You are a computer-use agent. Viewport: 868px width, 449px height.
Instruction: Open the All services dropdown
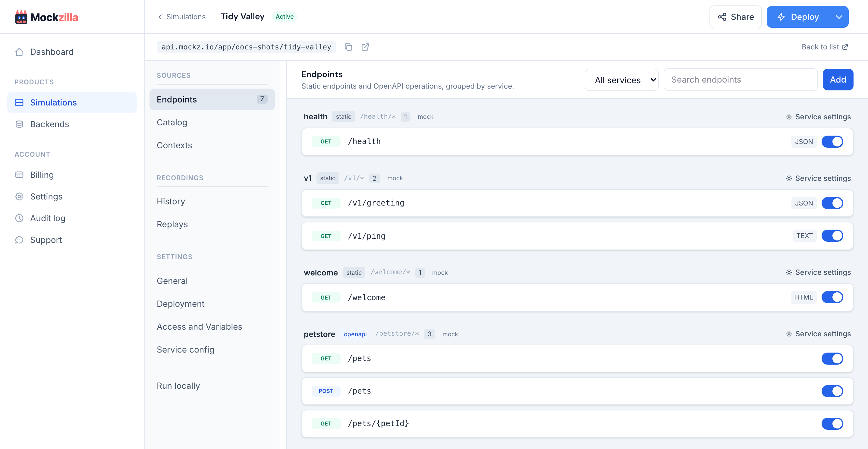622,80
